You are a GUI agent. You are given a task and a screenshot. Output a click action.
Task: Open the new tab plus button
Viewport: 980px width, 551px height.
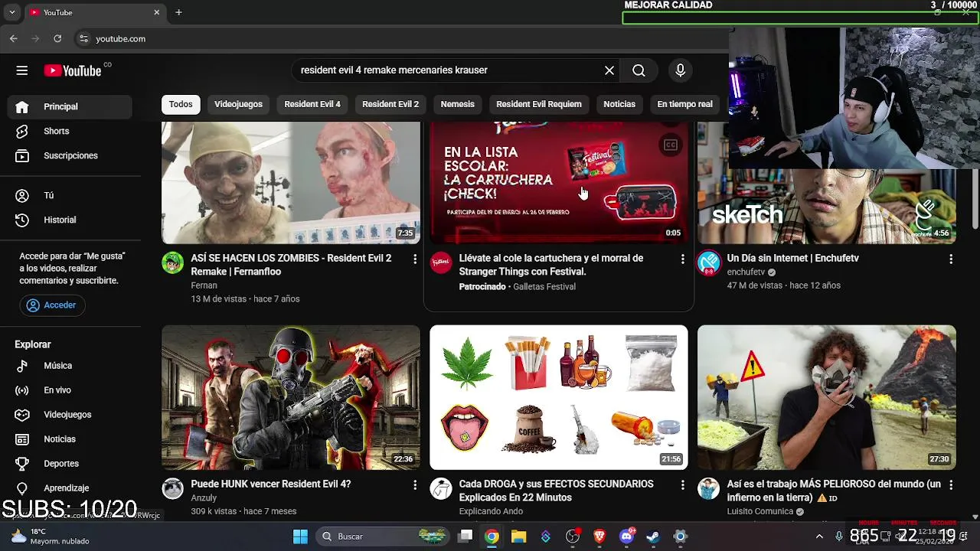pyautogui.click(x=178, y=12)
